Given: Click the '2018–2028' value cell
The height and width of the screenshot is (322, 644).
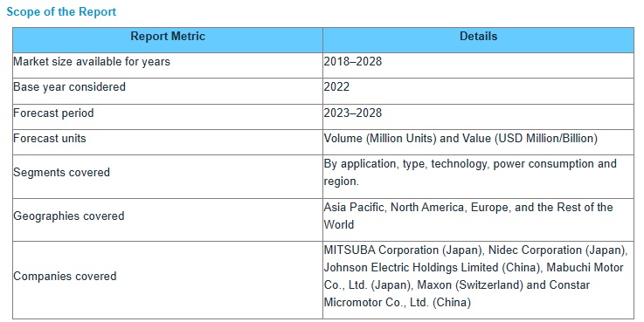Looking at the screenshot, I should coord(478,65).
